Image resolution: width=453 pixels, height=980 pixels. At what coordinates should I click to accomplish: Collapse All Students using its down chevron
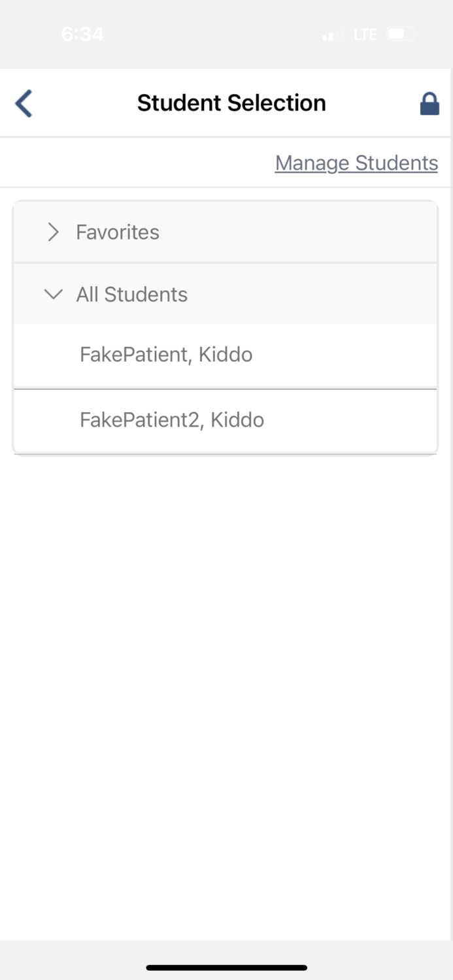[x=53, y=295]
